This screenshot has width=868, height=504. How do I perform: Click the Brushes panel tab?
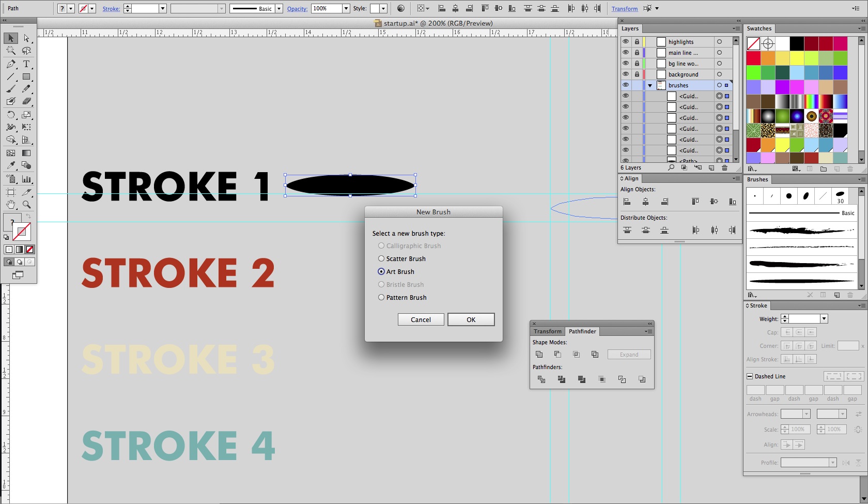(757, 179)
